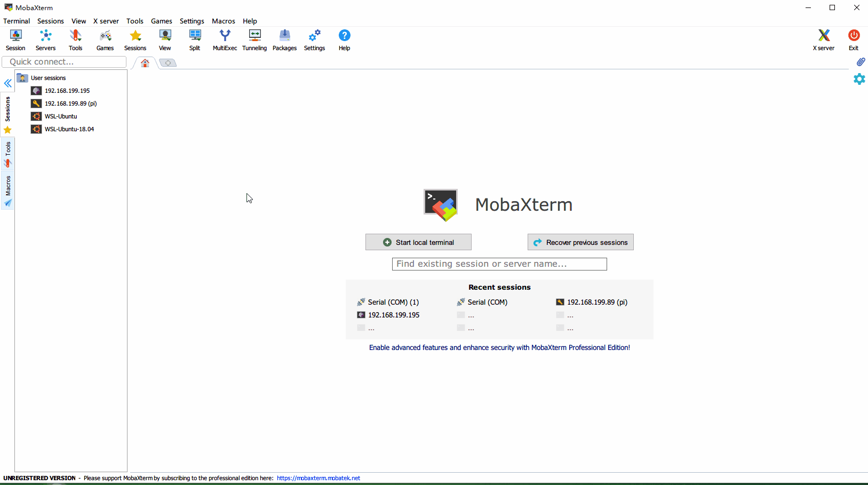Click the Help question mark icon
The image size is (868, 485).
[344, 41]
